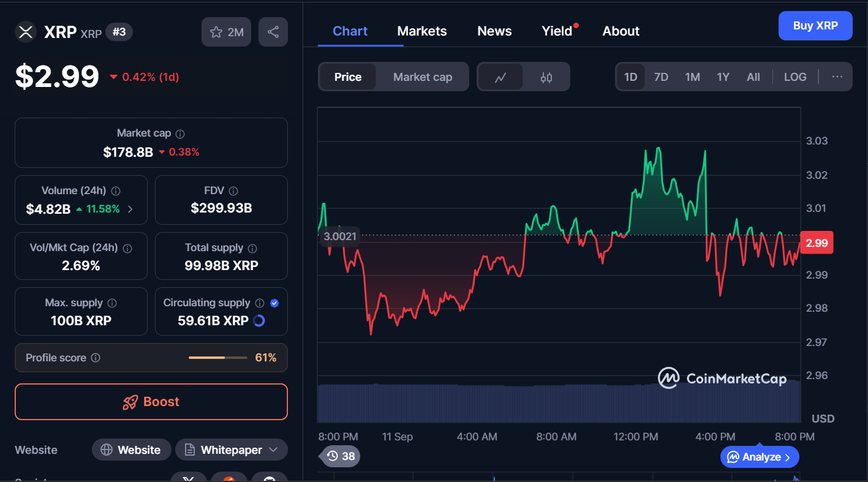
Task: Open Profile score info icon
Action: pyautogui.click(x=96, y=358)
